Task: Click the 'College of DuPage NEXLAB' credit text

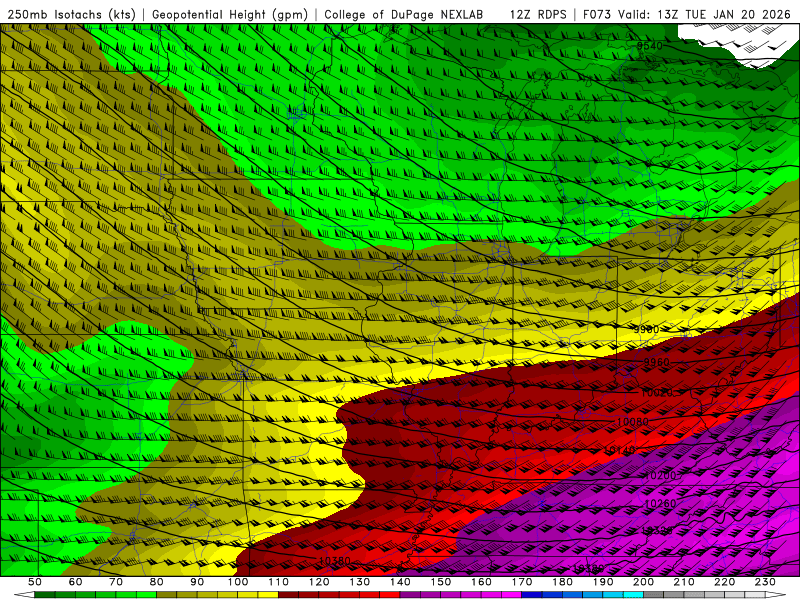Action: pyautogui.click(x=403, y=14)
